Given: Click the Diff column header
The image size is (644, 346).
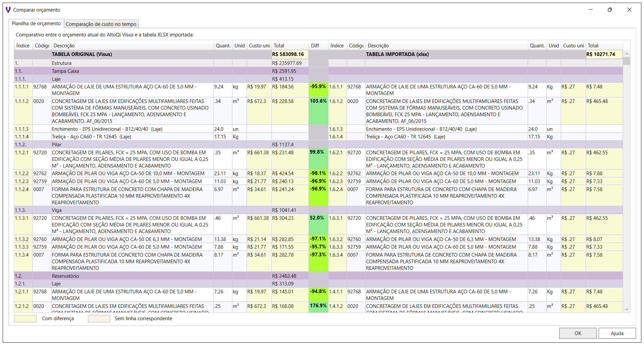Looking at the screenshot, I should [315, 46].
